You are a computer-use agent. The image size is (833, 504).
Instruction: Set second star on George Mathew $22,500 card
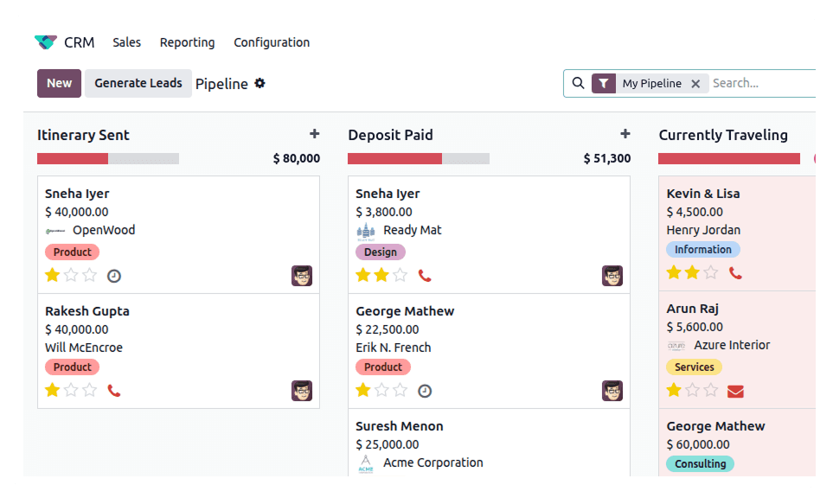pyautogui.click(x=381, y=391)
